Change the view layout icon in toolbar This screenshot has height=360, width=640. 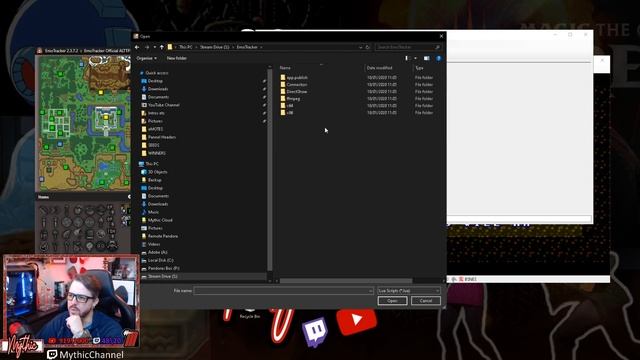407,58
